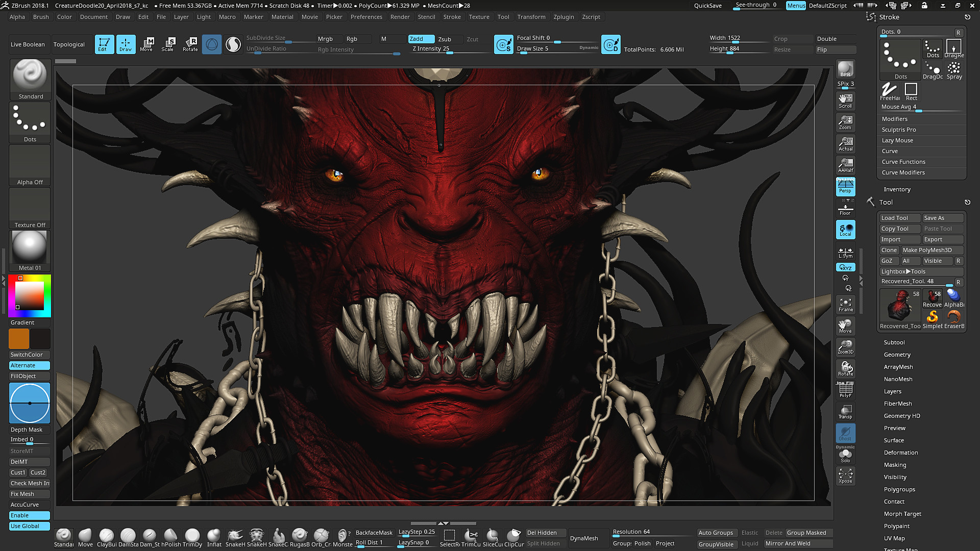Screen dimensions: 980x551
Task: Click the AAHalf icon
Action: pyautogui.click(x=845, y=165)
